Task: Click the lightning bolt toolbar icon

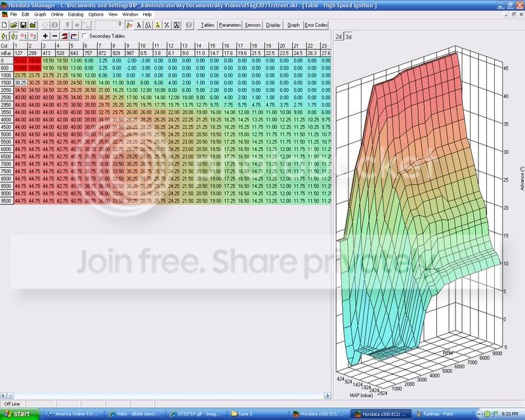Action: pyautogui.click(x=68, y=25)
